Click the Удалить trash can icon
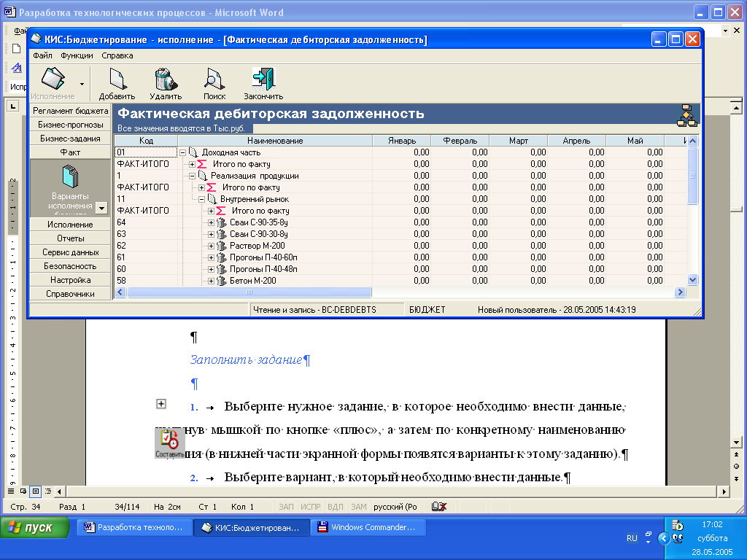The image size is (747, 560). coord(166,79)
